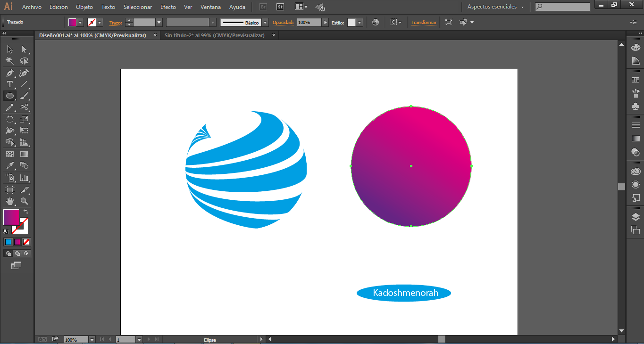Open the Symbols panel
Viewport: 644px width, 344px height.
click(636, 106)
